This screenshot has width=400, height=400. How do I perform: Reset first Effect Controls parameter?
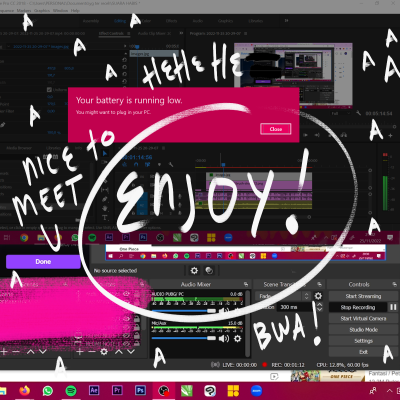(124, 60)
